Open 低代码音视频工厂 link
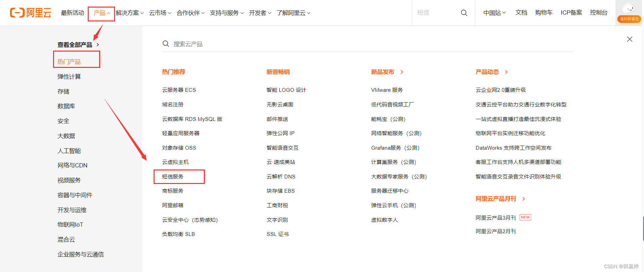The height and width of the screenshot is (272, 644). (x=392, y=104)
